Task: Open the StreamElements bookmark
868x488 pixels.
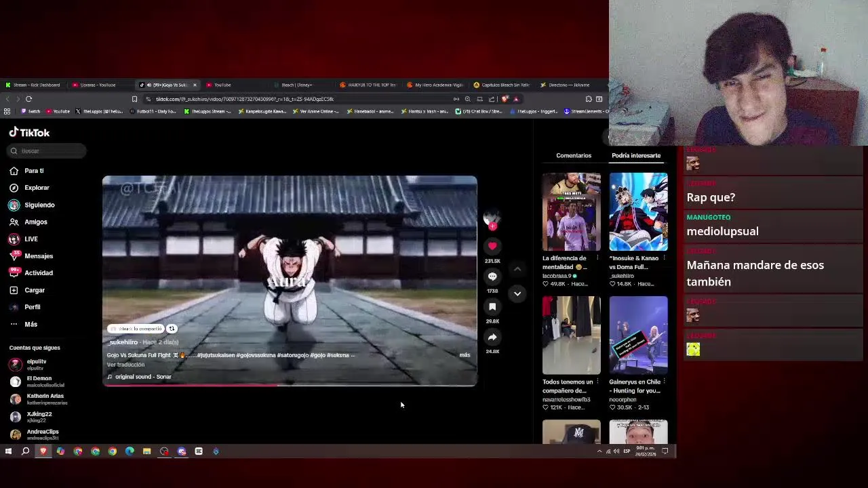Action: pyautogui.click(x=587, y=111)
